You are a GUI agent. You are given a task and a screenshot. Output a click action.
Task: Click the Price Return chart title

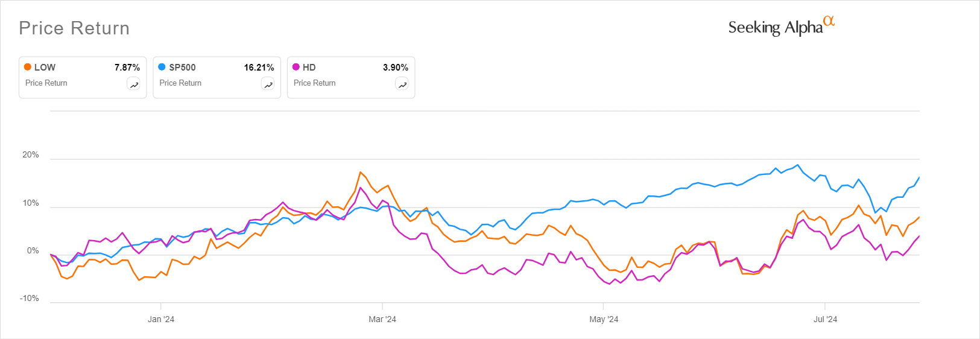(x=74, y=28)
